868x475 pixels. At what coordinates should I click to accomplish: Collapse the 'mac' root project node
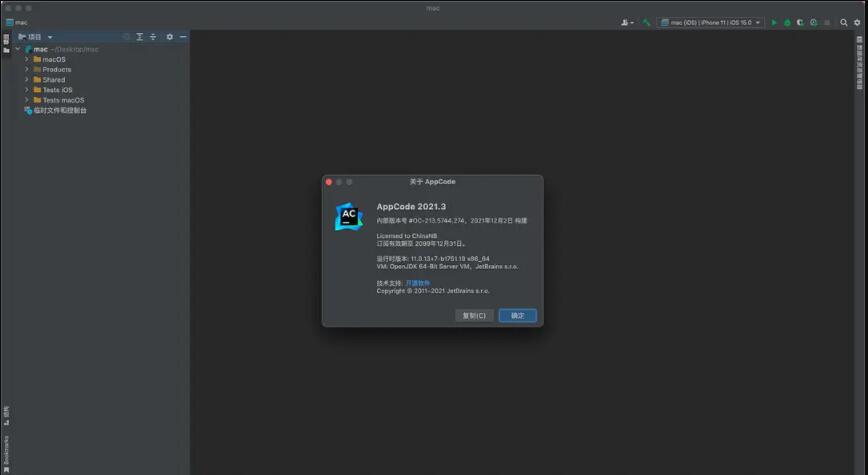[x=18, y=49]
